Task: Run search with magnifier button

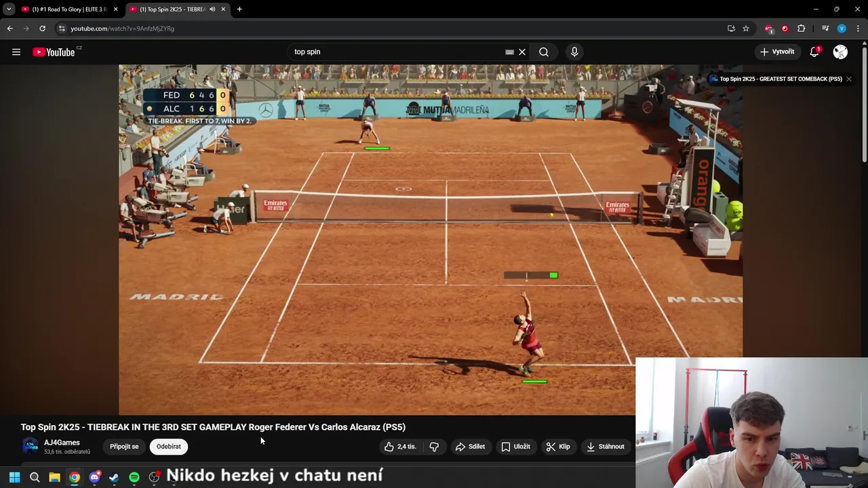Action: click(x=544, y=52)
